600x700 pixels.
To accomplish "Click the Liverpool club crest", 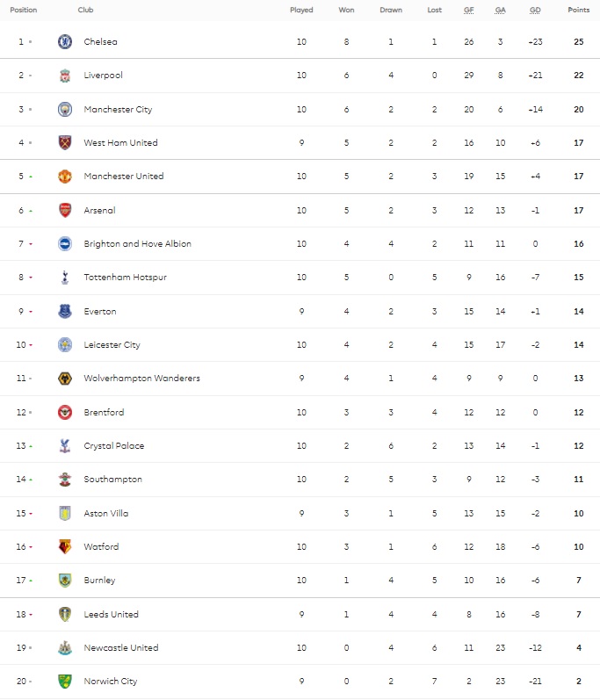I will (64, 76).
